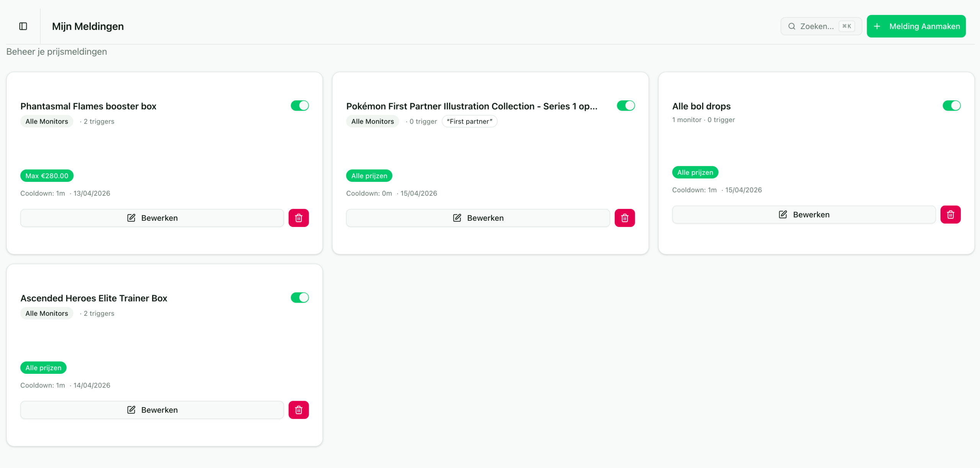Delete the Ascended Heroes Elite Trainer Box alert
980x468 pixels.
299,410
